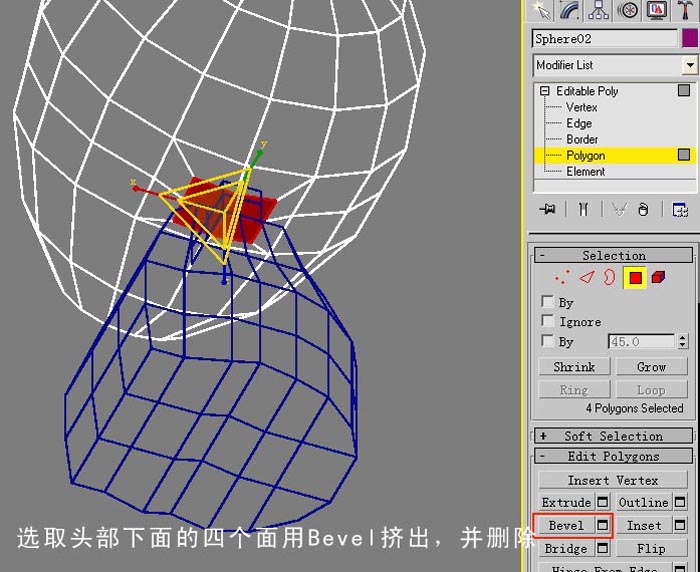700x572 pixels.
Task: Open the Hierarchy panel tab
Action: (599, 10)
